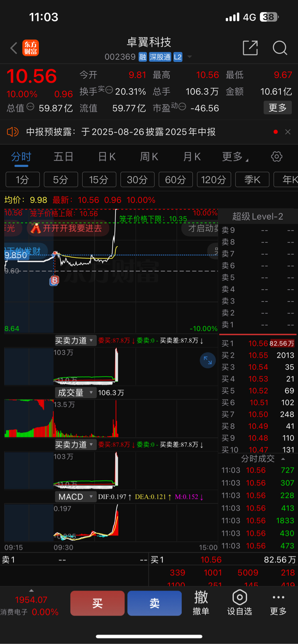
Task: Open chart settings gear icon
Action: [277, 157]
